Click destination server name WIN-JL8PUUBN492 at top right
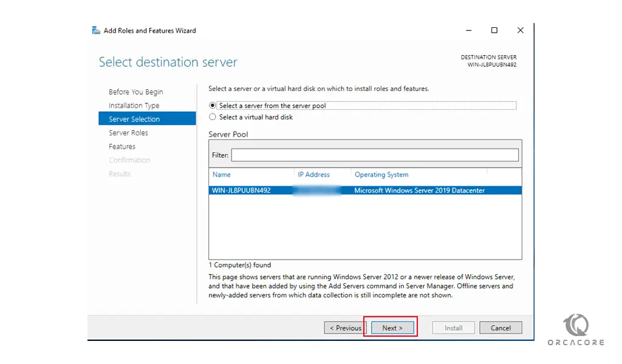The height and width of the screenshot is (364, 622). (x=492, y=64)
